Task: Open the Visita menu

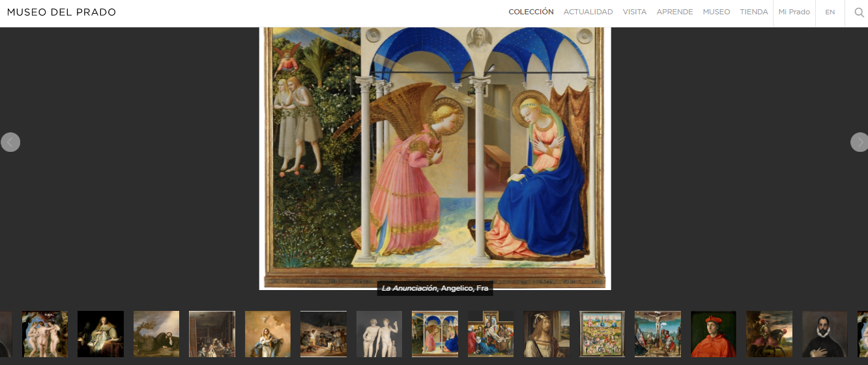Action: tap(635, 12)
